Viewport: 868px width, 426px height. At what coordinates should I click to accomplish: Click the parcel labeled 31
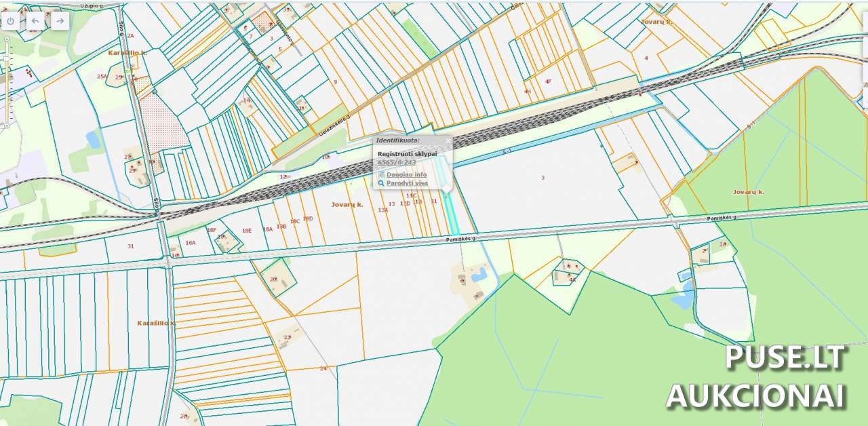[x=130, y=246]
